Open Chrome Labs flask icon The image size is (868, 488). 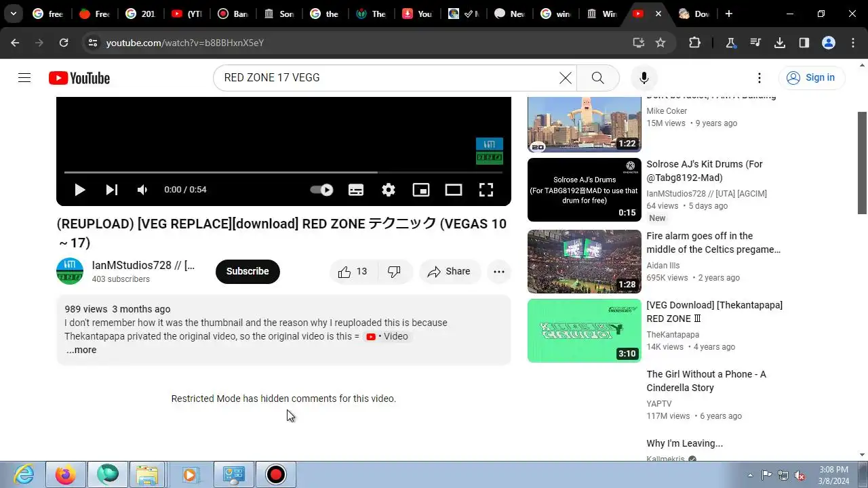pyautogui.click(x=731, y=43)
